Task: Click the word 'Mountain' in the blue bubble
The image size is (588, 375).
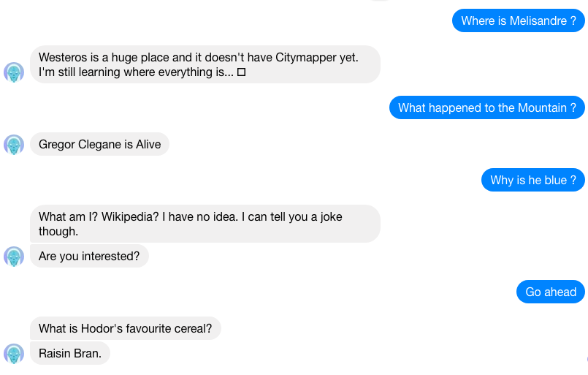Action: coord(542,107)
